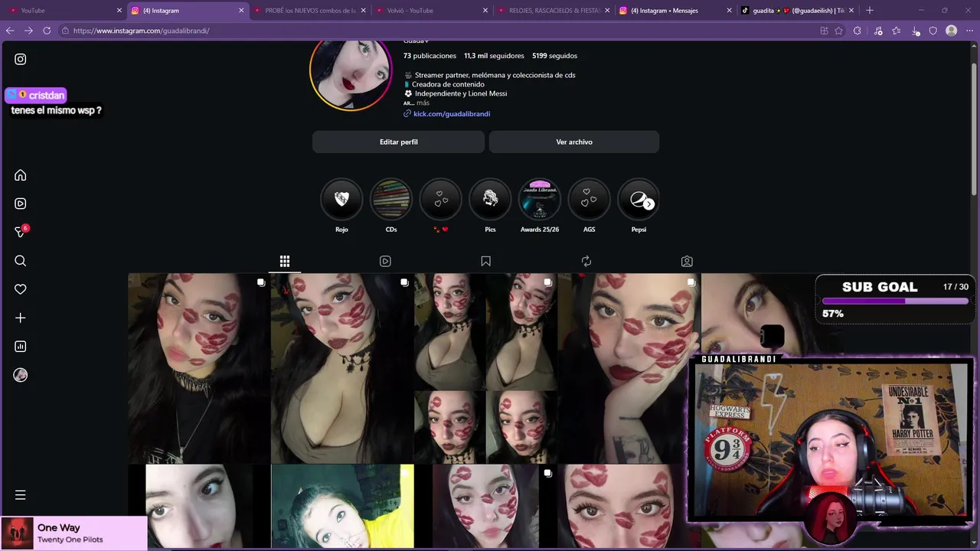Image resolution: width=980 pixels, height=551 pixels.
Task: Open kick.com/guadalibrandi link
Action: [x=452, y=113]
